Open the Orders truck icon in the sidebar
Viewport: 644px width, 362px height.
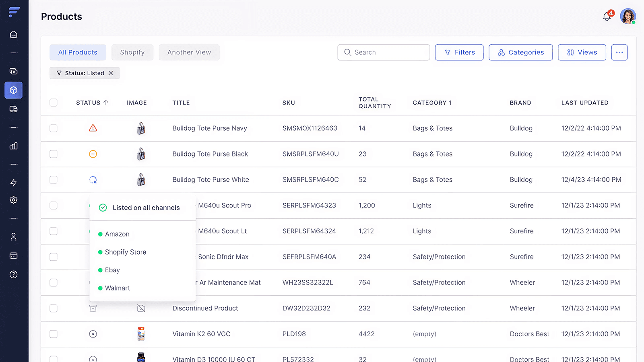13,109
